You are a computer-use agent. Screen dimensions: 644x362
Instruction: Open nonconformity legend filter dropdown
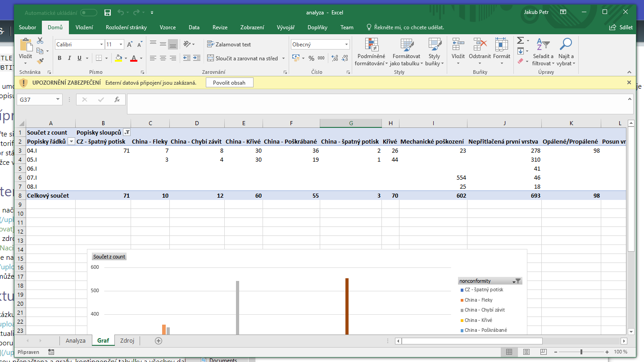pyautogui.click(x=517, y=281)
